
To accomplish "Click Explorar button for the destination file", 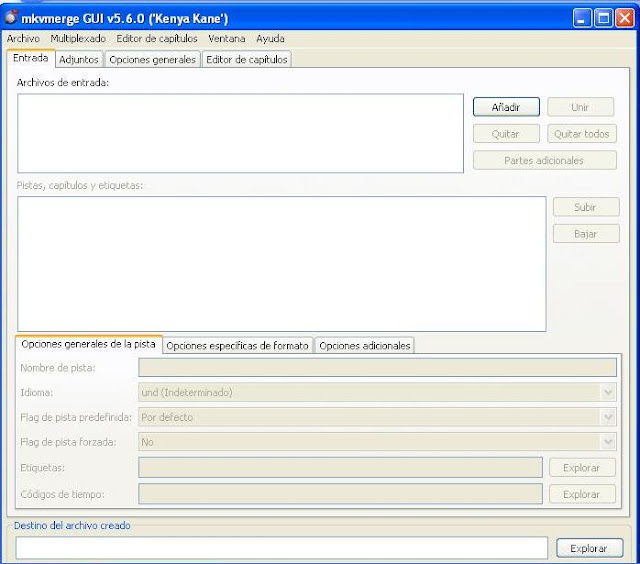I will coord(589,548).
